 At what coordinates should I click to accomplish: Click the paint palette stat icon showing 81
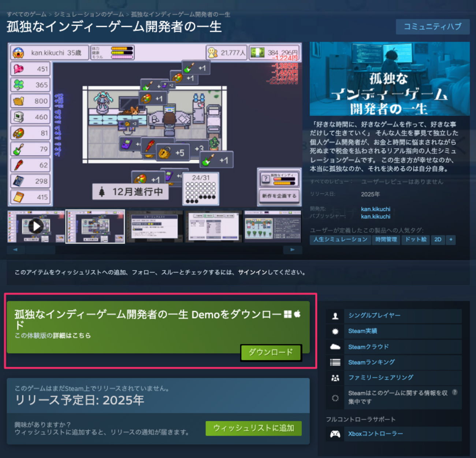point(18,133)
